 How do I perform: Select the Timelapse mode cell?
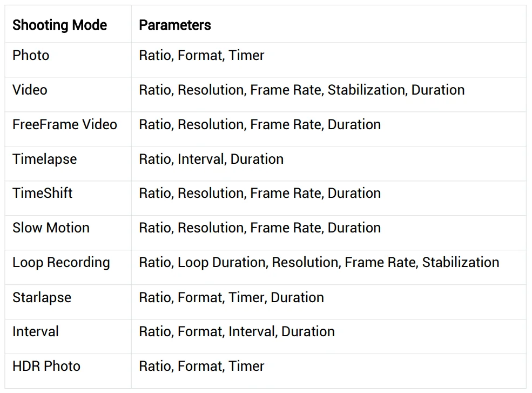click(x=45, y=159)
